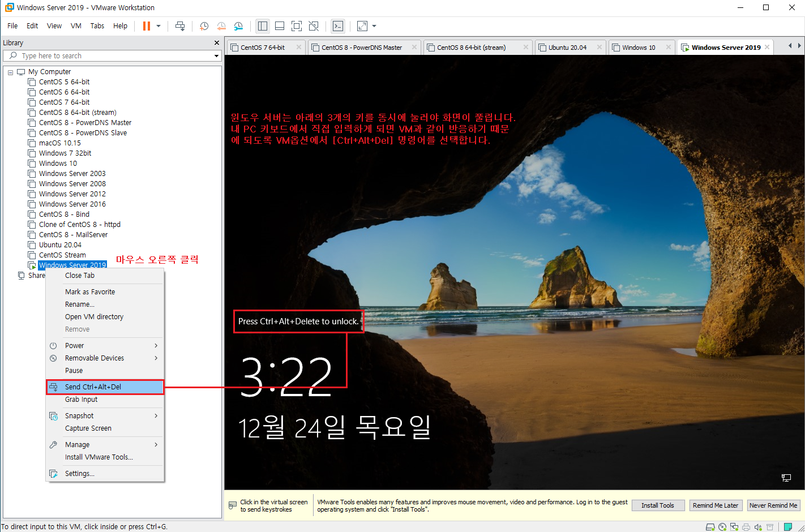Click the hard disk status bar icon
805x532 pixels.
pos(710,527)
